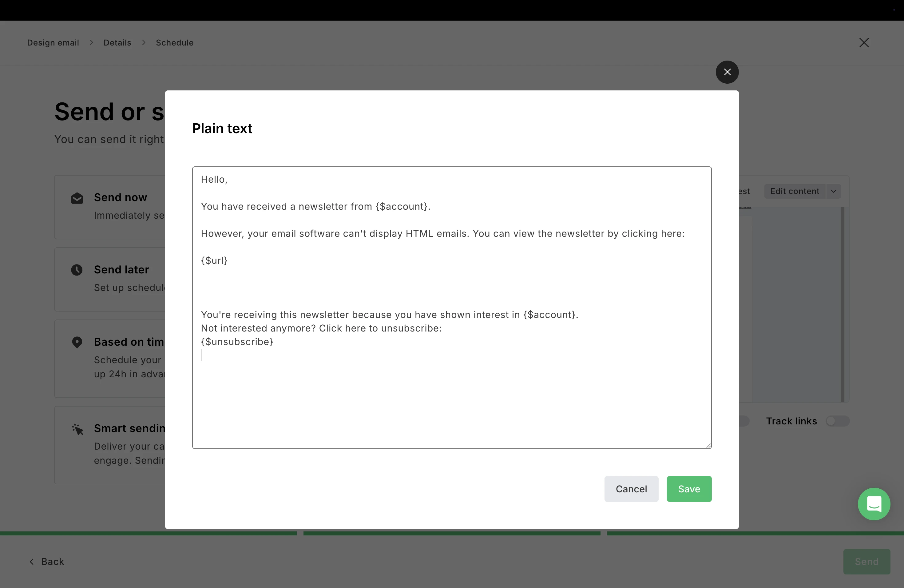Go to Details breadcrumb step
This screenshot has height=588, width=904.
click(117, 42)
